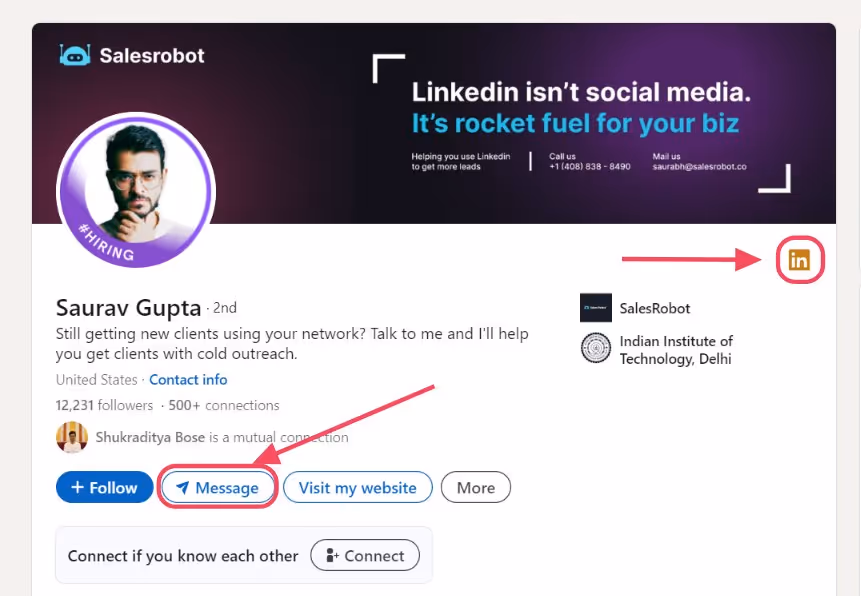
Task: Open Contact info
Action: click(x=188, y=379)
